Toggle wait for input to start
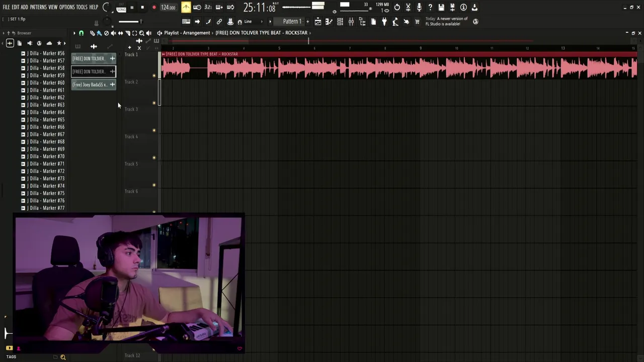Screen dimensions: 644x362 pos(197,7)
